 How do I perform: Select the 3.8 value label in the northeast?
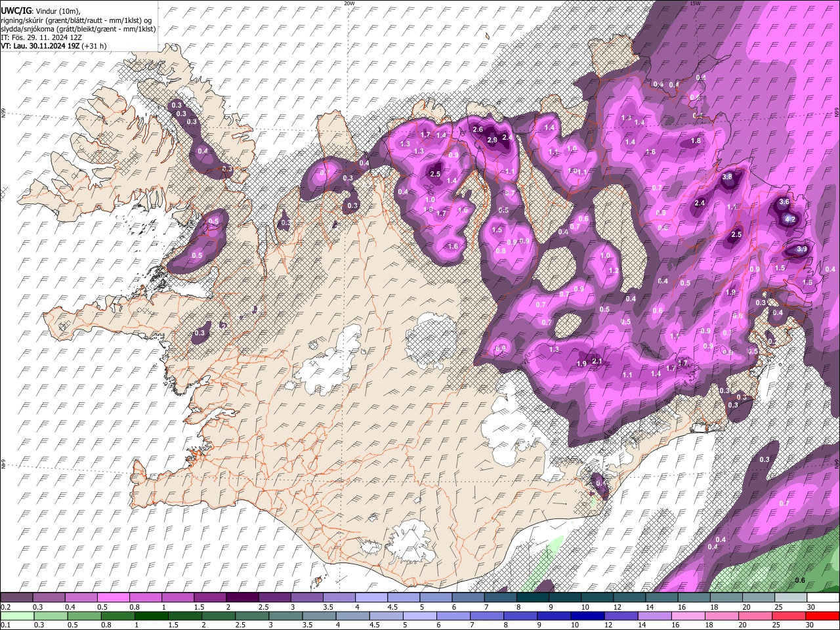(x=727, y=177)
